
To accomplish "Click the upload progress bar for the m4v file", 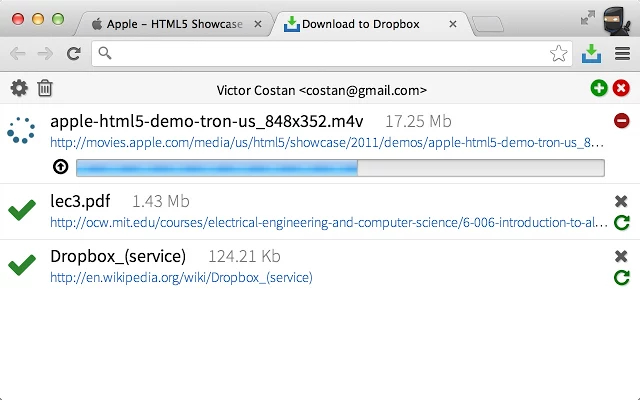I will (340, 168).
